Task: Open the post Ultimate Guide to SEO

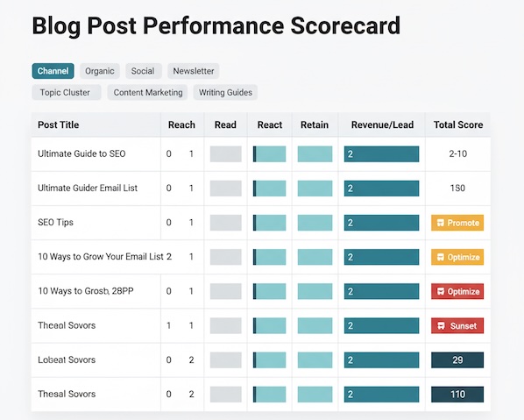Action: 81,153
